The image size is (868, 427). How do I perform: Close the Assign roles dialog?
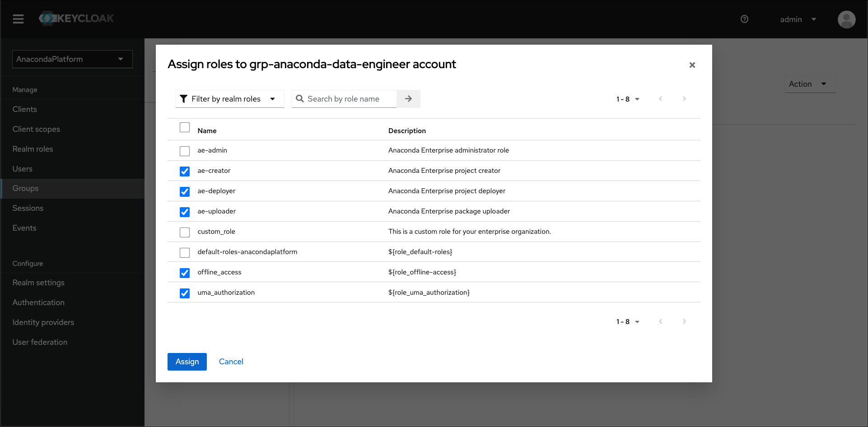coord(692,65)
